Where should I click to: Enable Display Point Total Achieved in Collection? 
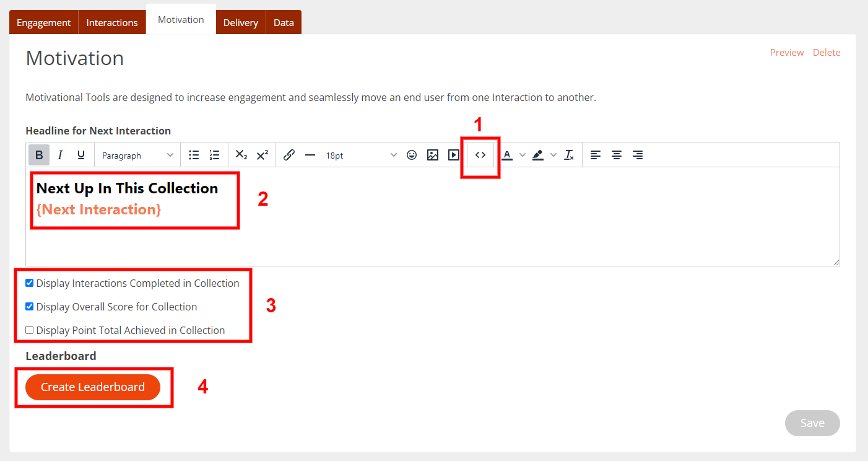[29, 330]
